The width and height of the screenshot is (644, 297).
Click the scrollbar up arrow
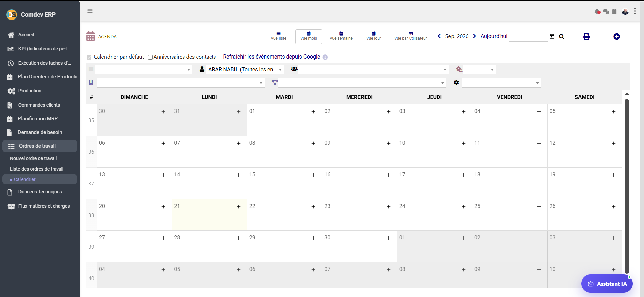[x=627, y=94]
